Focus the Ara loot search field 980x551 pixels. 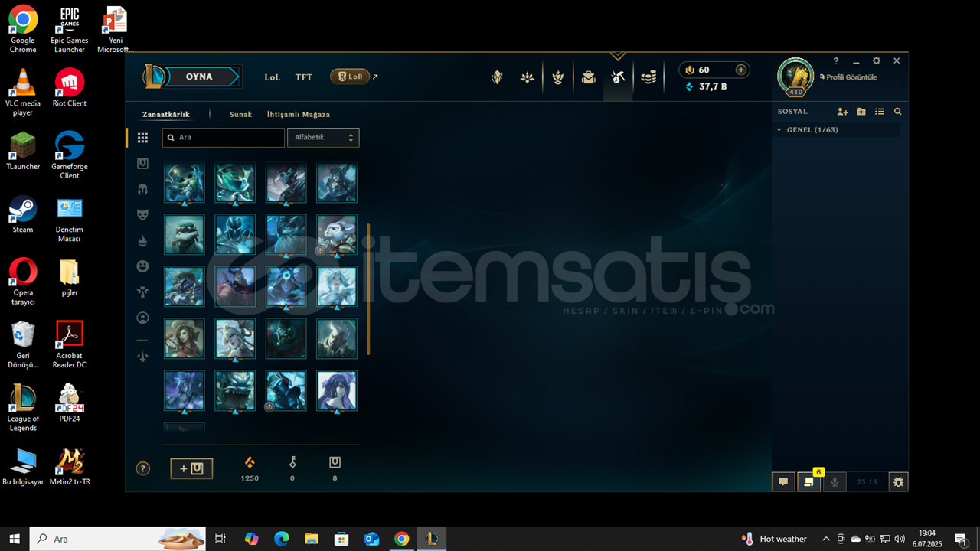pos(224,138)
